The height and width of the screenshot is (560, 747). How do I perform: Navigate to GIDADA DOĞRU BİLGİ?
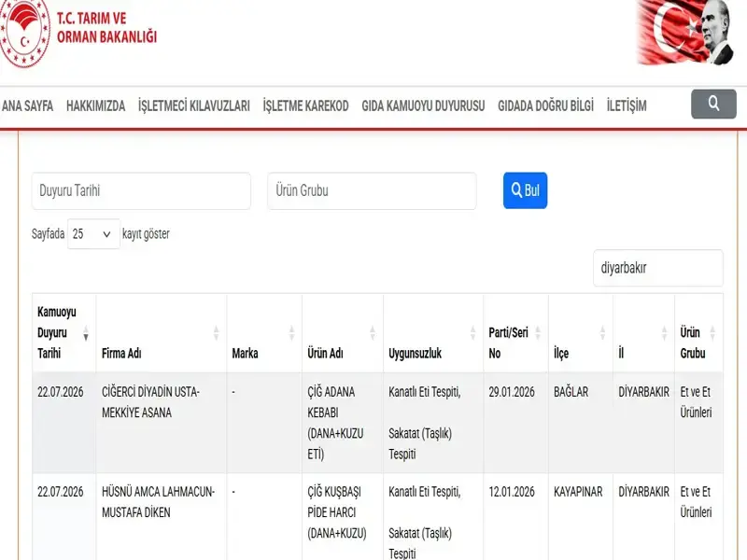[x=546, y=105]
